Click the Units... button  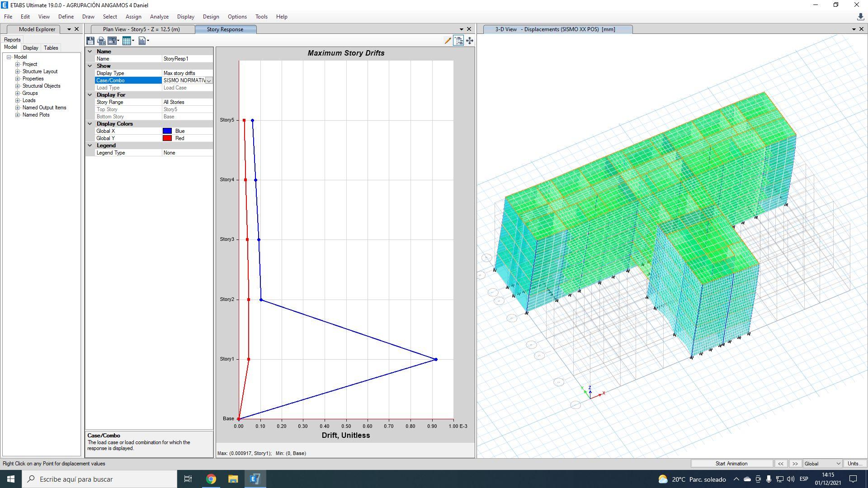coord(854,464)
